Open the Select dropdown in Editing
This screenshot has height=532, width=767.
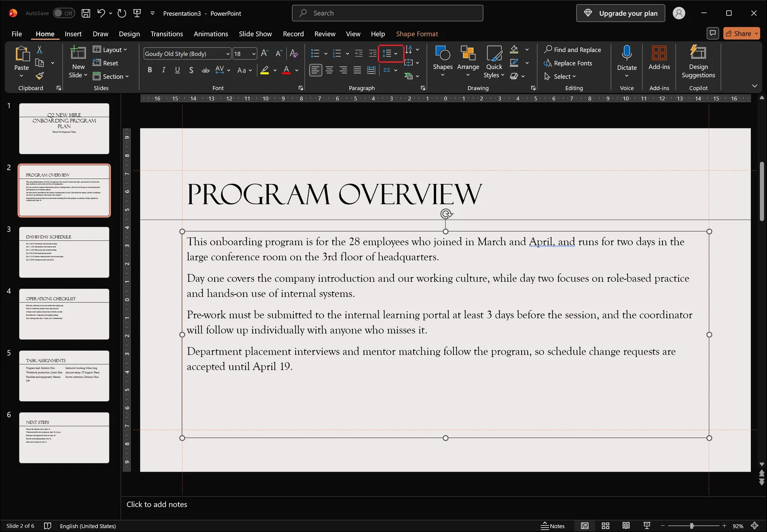coord(560,76)
